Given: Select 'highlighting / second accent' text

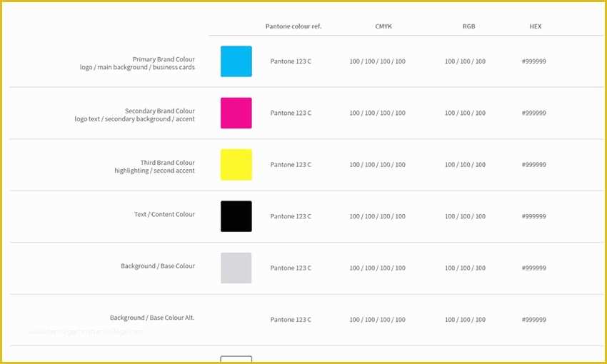Looking at the screenshot, I should (154, 171).
